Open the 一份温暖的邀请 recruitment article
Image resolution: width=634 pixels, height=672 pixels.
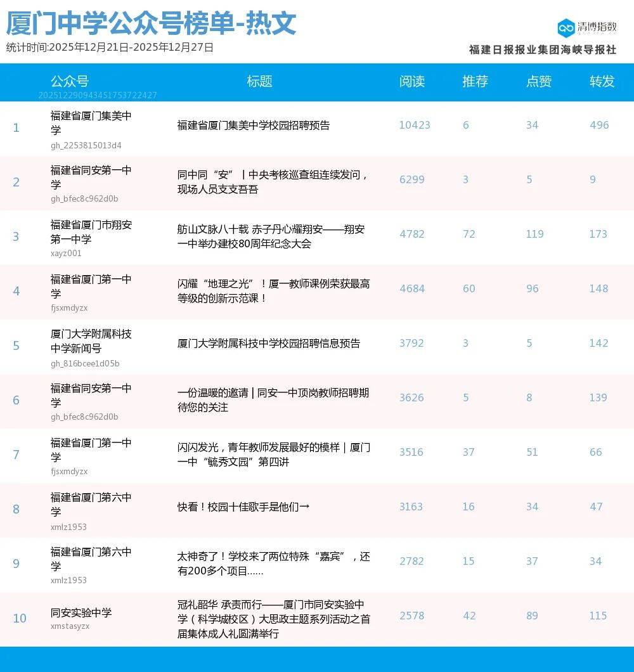[x=273, y=400]
